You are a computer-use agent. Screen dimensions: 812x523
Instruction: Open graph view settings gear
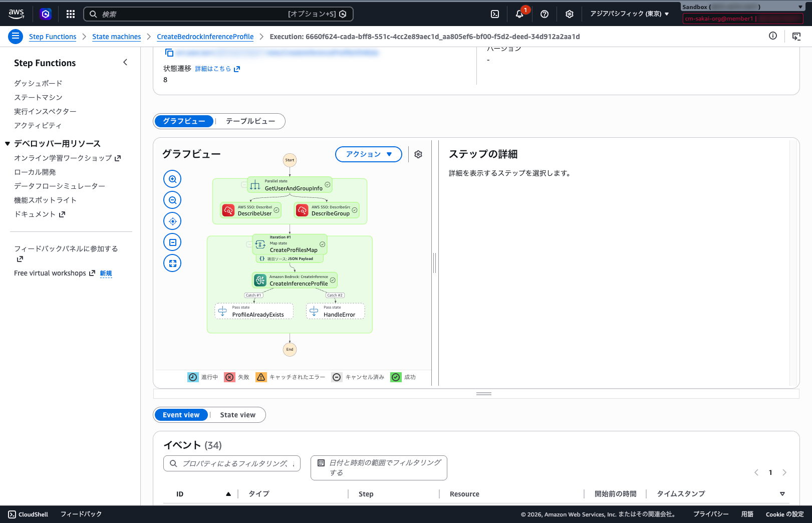pyautogui.click(x=418, y=154)
